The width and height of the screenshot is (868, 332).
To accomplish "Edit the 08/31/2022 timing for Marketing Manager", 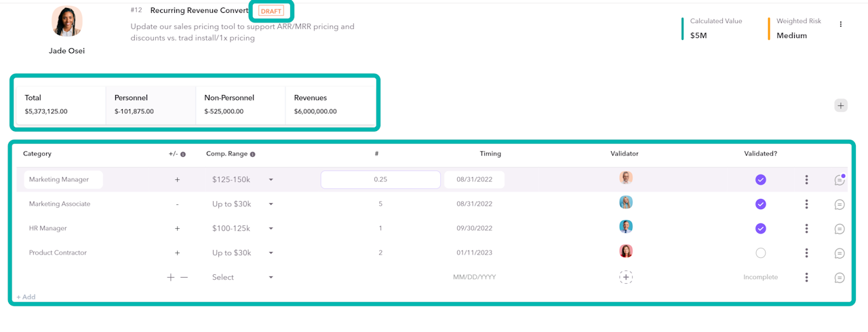I will point(474,180).
